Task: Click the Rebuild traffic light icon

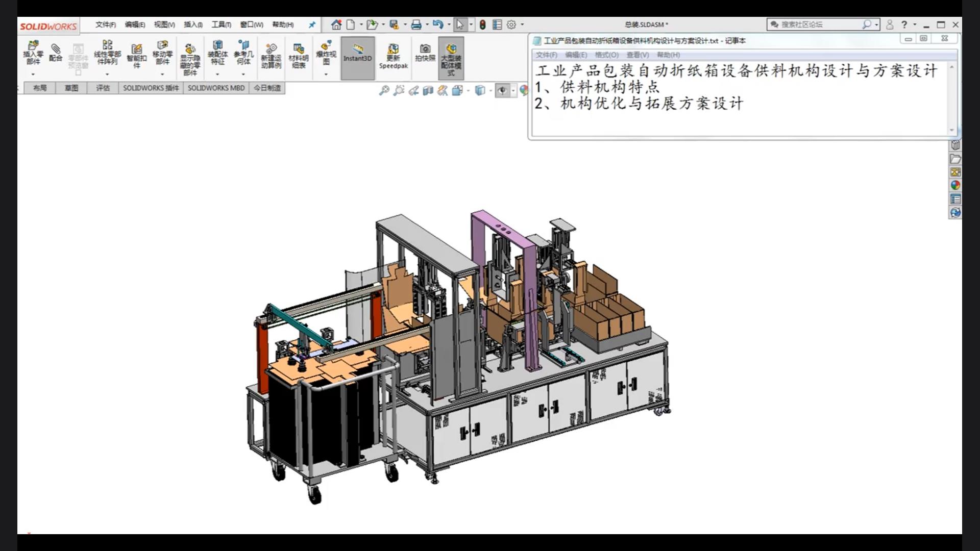Action: coord(482,24)
